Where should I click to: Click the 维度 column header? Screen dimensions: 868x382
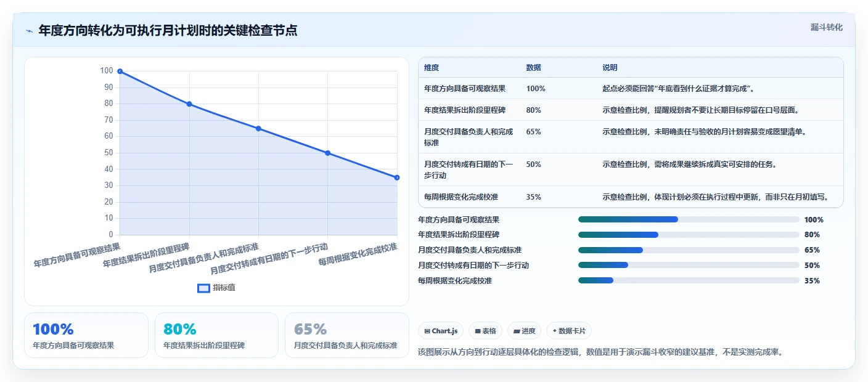[432, 68]
